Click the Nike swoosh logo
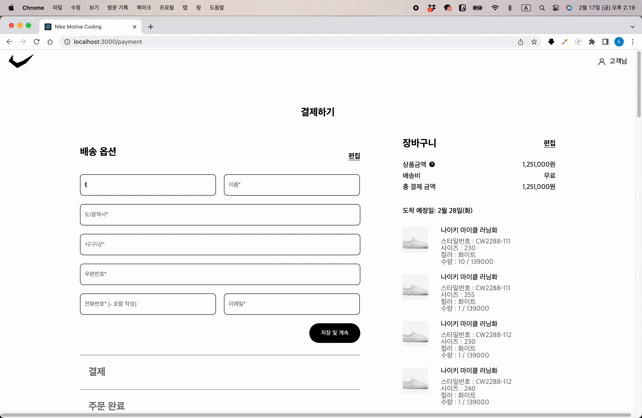642x418 pixels. pyautogui.click(x=21, y=61)
